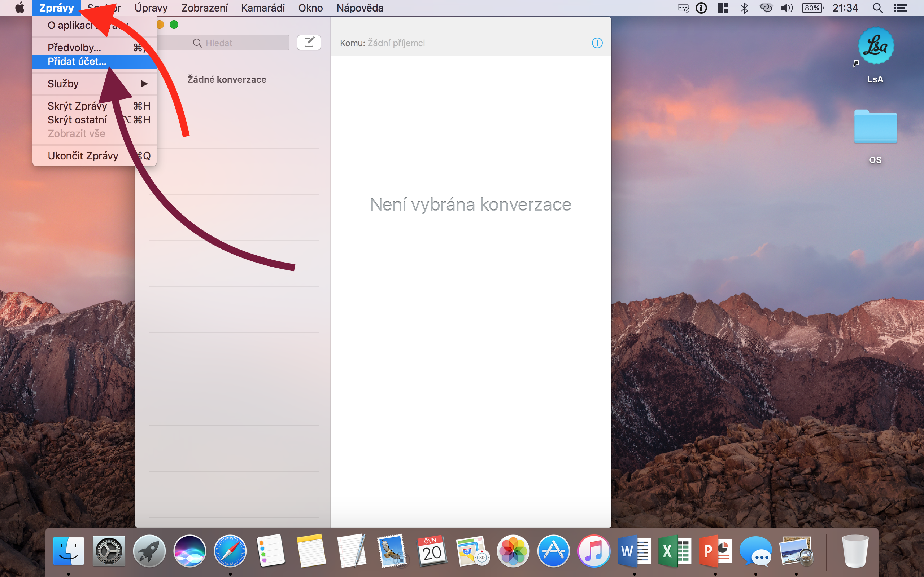
Task: Choose Předvolby… from the menu
Action: pyautogui.click(x=74, y=48)
